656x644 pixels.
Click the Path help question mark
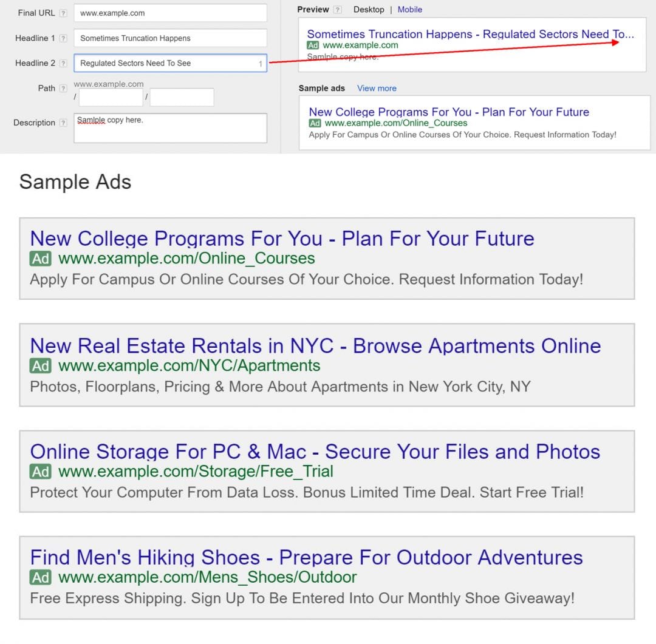pos(63,89)
